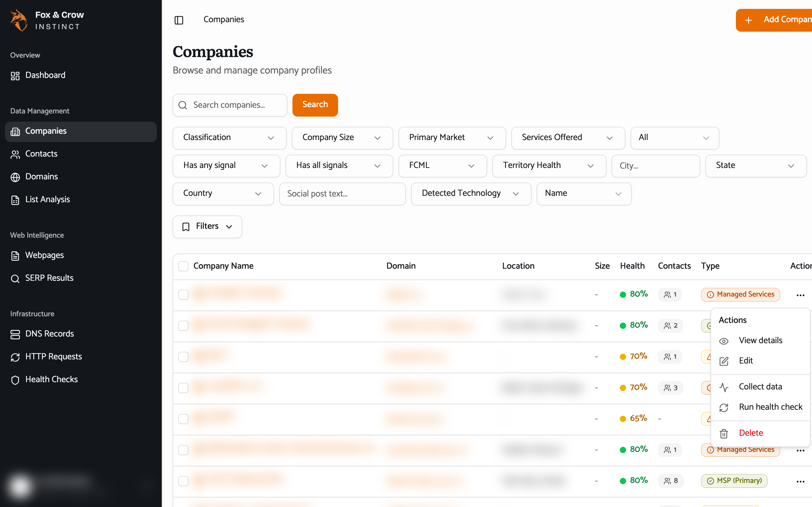Click the first row's 80% health indicator
Image resolution: width=812 pixels, height=507 pixels.
(x=633, y=294)
